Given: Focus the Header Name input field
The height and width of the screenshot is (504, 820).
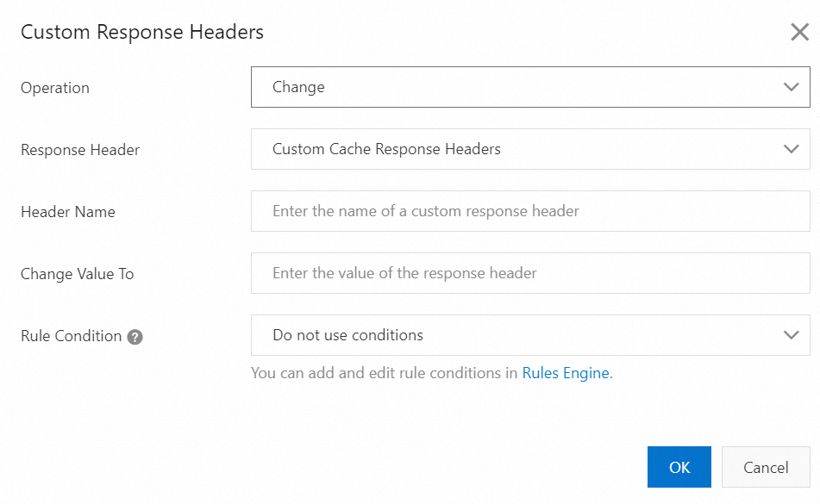Looking at the screenshot, I should pyautogui.click(x=530, y=211).
